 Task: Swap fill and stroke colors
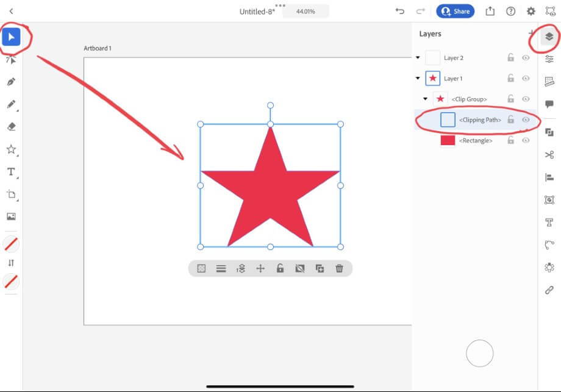(11, 263)
